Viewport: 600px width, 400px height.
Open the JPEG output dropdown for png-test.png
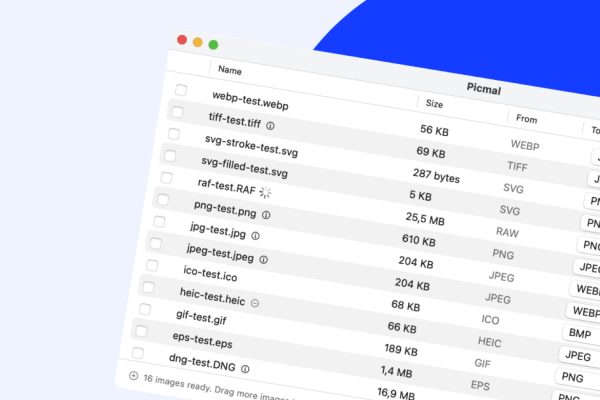tap(588, 268)
